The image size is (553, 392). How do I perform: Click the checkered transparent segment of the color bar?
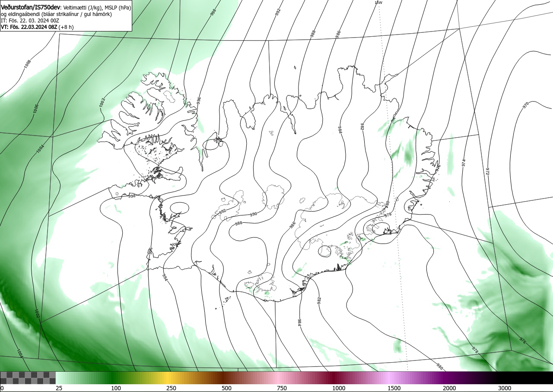(28, 378)
